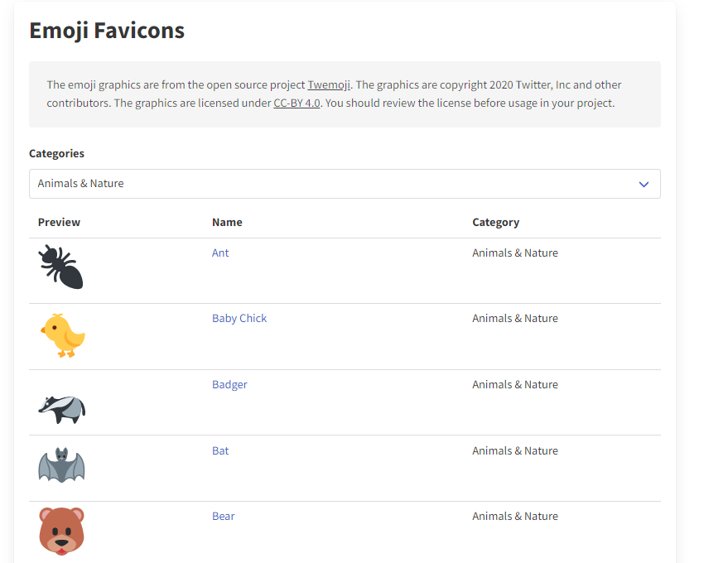This screenshot has width=728, height=563.
Task: Open the Bat favicon link
Action: pyautogui.click(x=220, y=450)
